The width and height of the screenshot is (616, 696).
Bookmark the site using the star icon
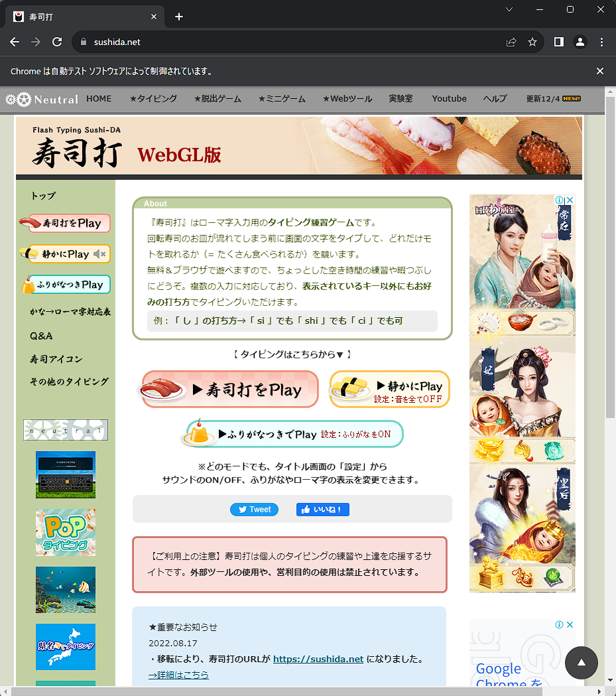pos(532,41)
